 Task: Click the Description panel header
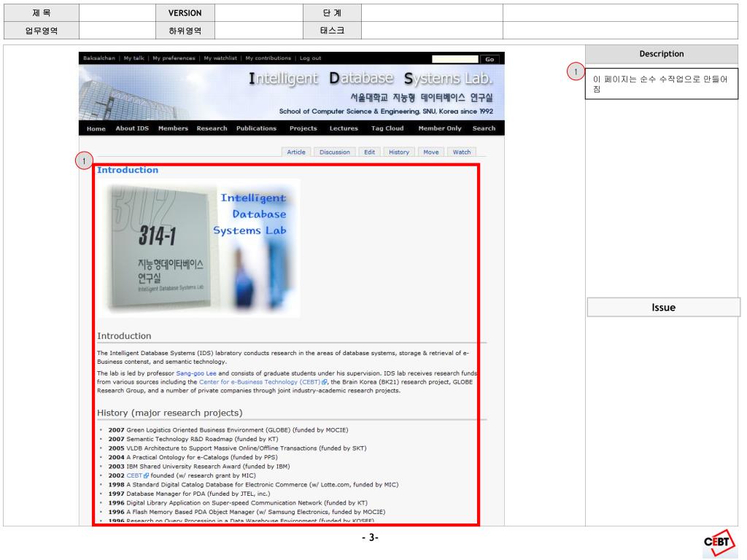point(661,54)
